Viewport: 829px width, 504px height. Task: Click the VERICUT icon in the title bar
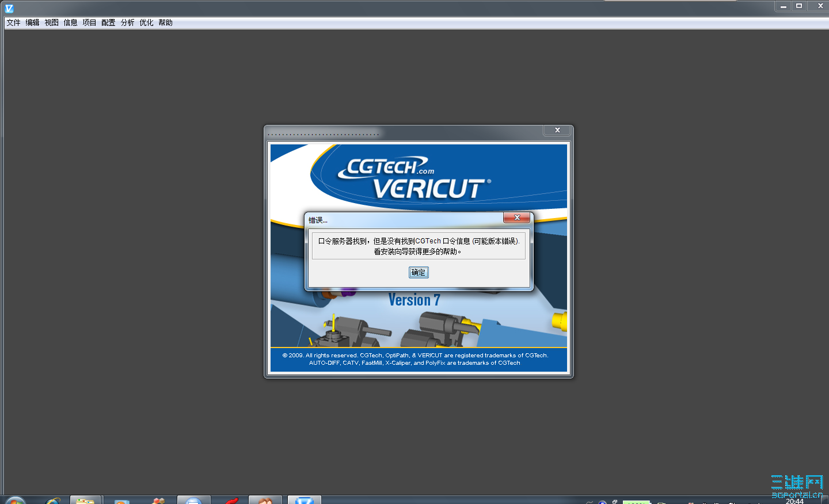click(9, 8)
